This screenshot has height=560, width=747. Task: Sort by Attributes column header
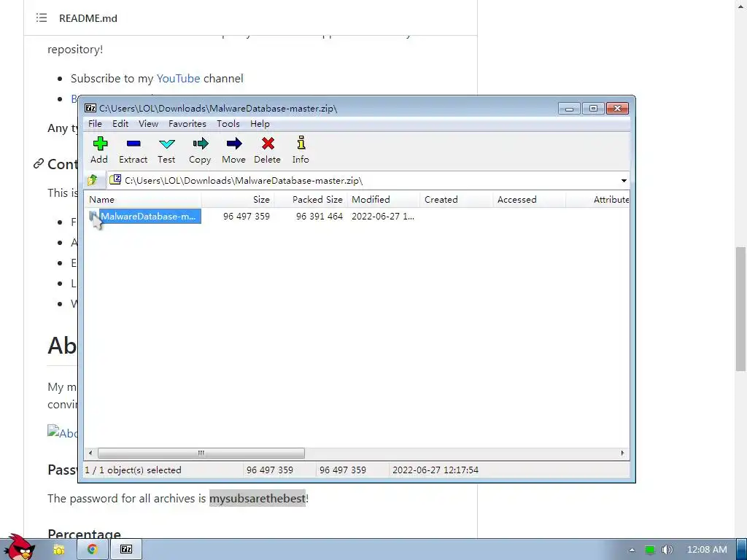pyautogui.click(x=598, y=200)
